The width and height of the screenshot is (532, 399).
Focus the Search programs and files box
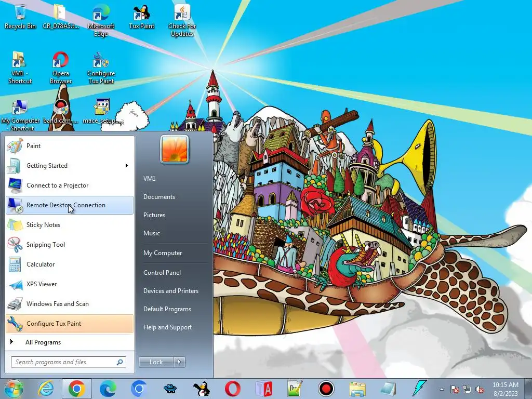68,362
